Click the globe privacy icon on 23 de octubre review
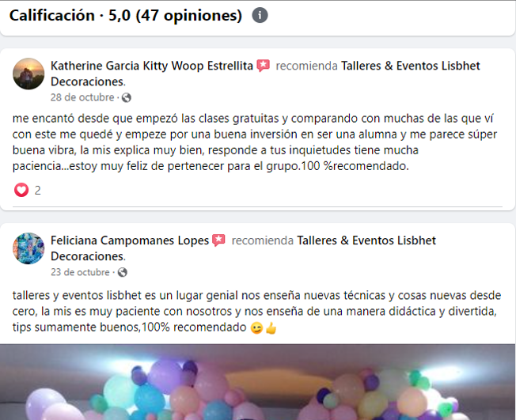 (123, 272)
